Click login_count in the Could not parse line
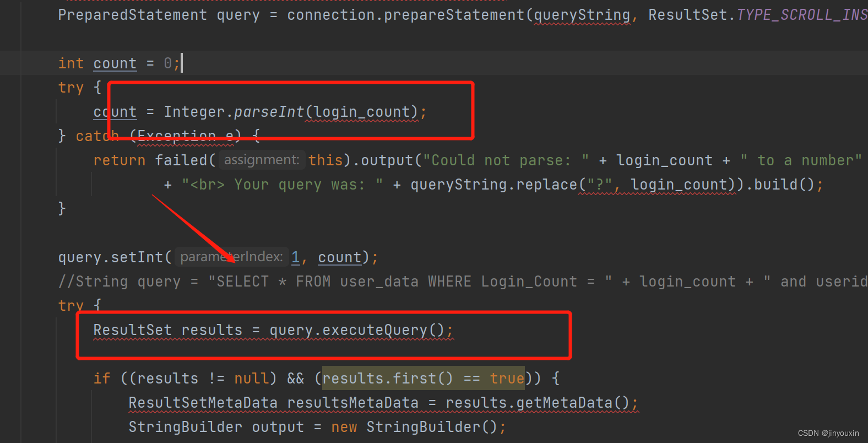868x443 pixels. tap(664, 160)
